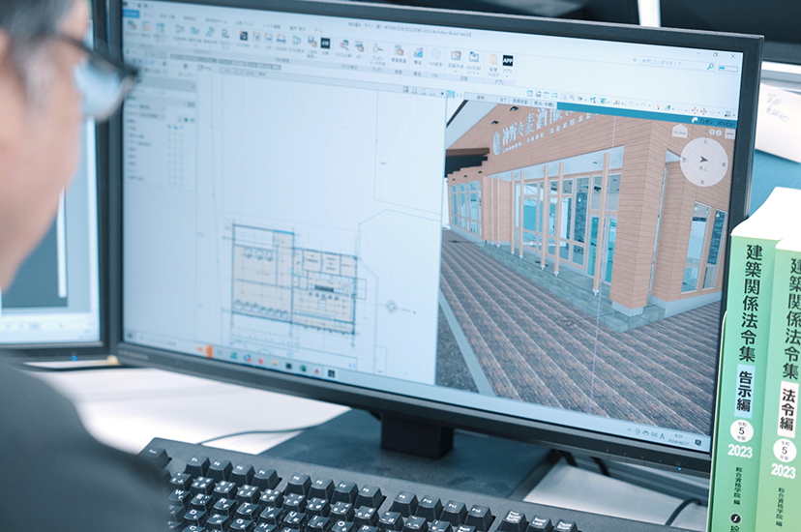Click the first red cross-arrow icon

(695, 111)
